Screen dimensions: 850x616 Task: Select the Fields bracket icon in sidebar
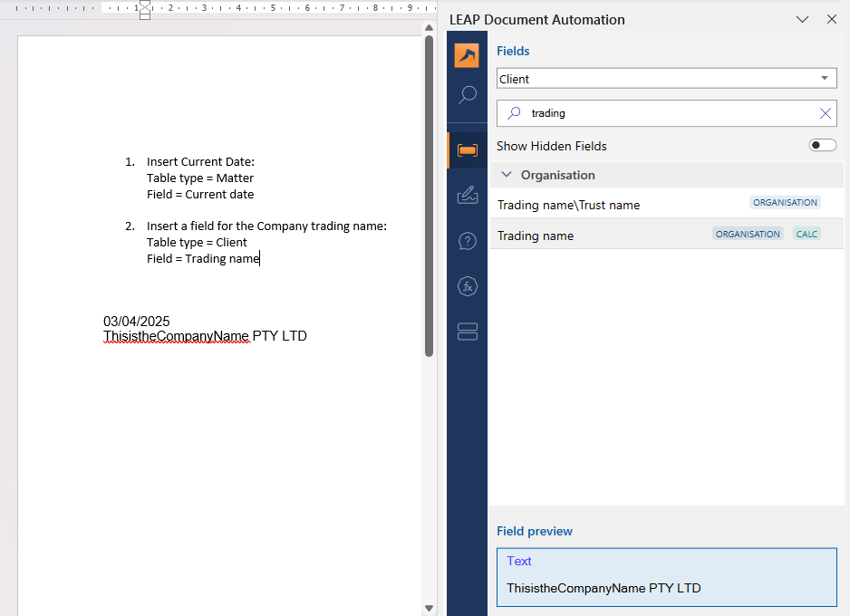click(x=467, y=150)
